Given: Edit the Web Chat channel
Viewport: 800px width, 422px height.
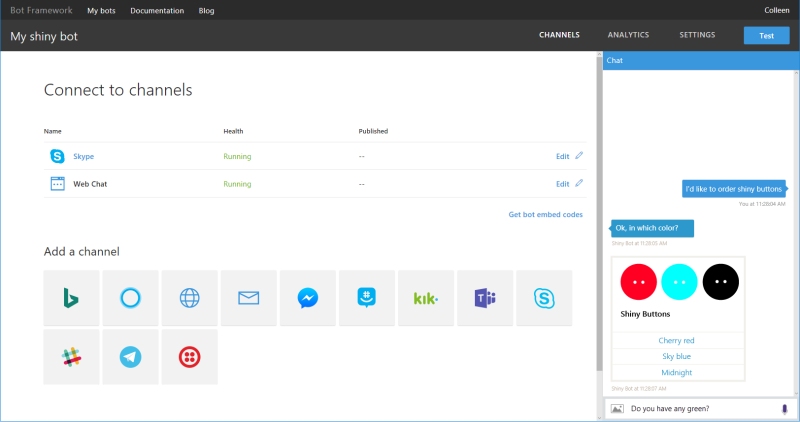Looking at the screenshot, I should pos(562,184).
